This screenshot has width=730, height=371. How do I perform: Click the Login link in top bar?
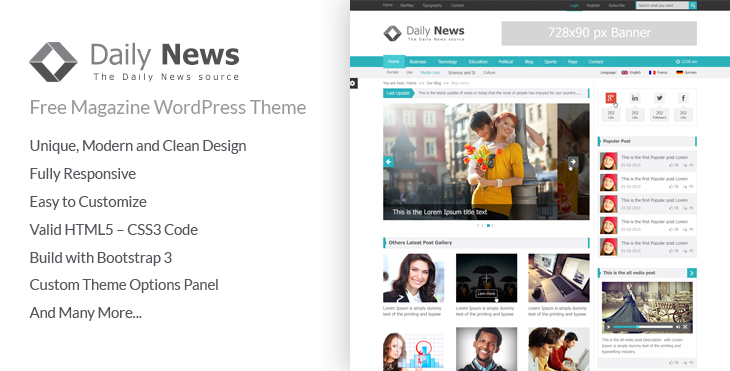pyautogui.click(x=574, y=6)
